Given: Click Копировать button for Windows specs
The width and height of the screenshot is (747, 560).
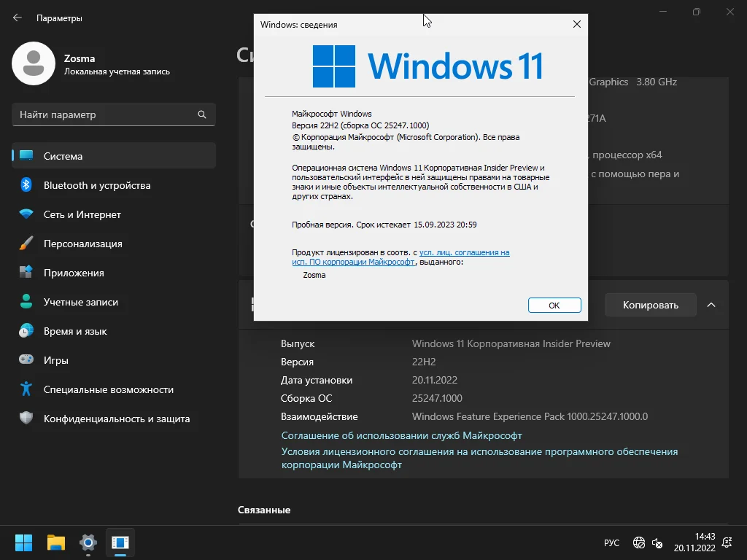Looking at the screenshot, I should click(x=650, y=305).
